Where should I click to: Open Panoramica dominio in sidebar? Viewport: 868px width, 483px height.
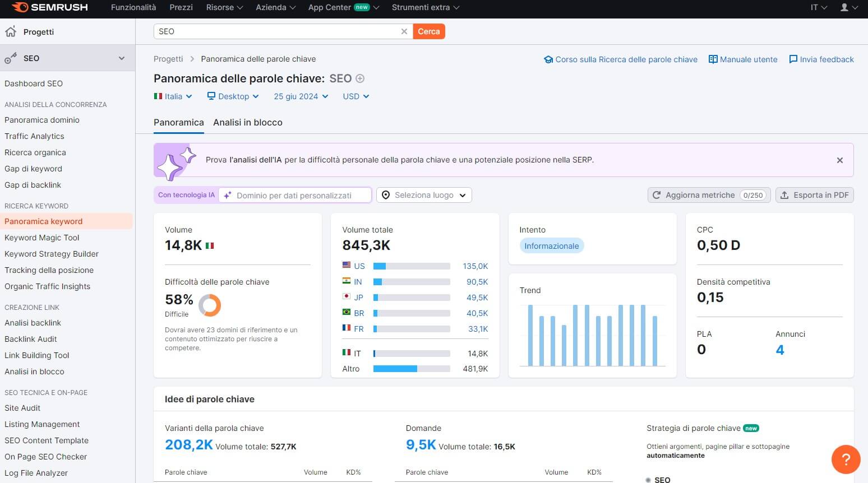[42, 120]
